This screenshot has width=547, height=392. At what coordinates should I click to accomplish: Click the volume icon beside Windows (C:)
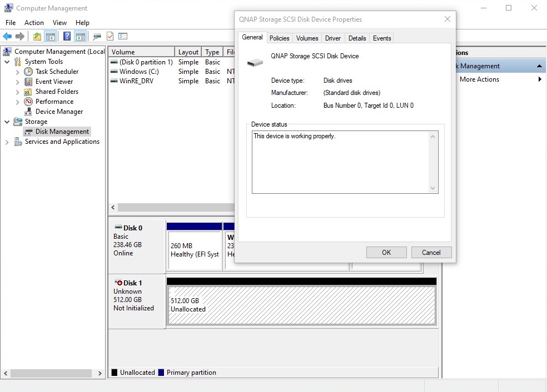click(114, 72)
